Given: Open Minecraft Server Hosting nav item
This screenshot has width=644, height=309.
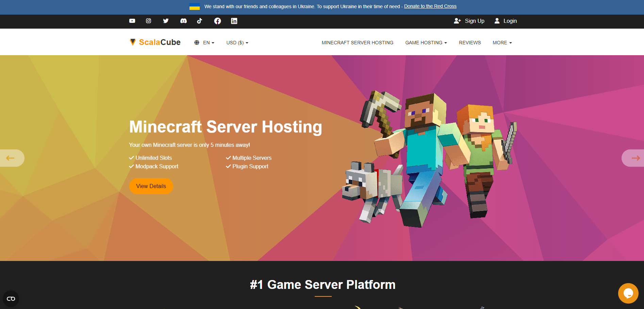Looking at the screenshot, I should pos(357,43).
